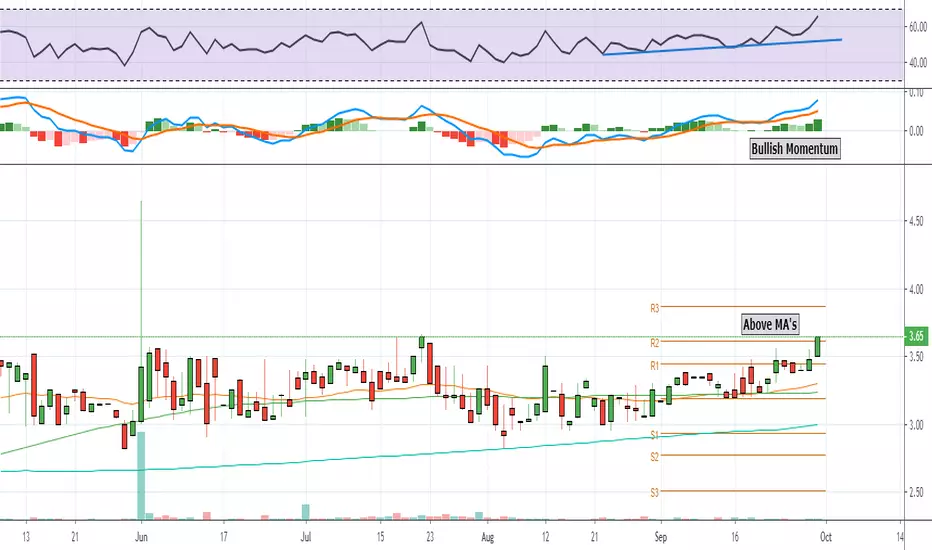This screenshot has height=550, width=932.
Task: Click the tall June volume bar
Action: pos(141,476)
